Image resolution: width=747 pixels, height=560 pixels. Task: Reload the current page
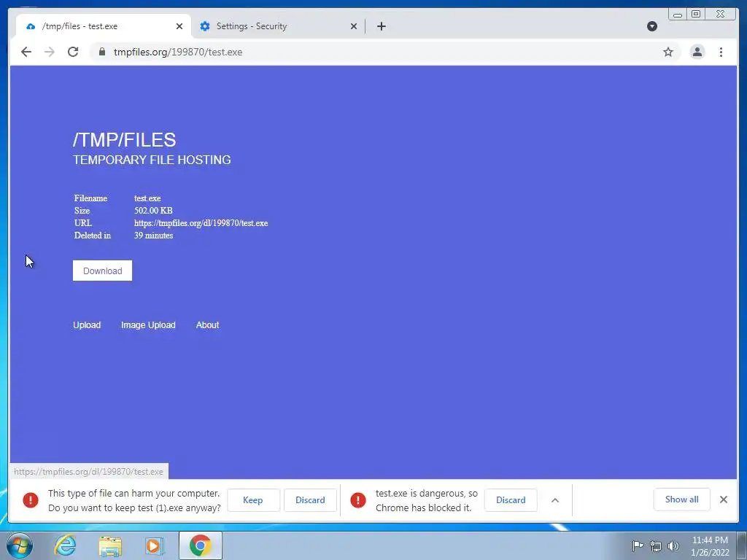[x=73, y=52]
